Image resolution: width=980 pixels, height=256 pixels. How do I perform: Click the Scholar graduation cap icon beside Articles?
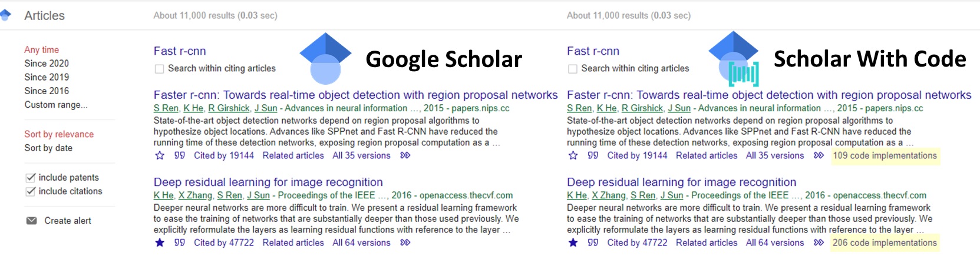coord(5,15)
